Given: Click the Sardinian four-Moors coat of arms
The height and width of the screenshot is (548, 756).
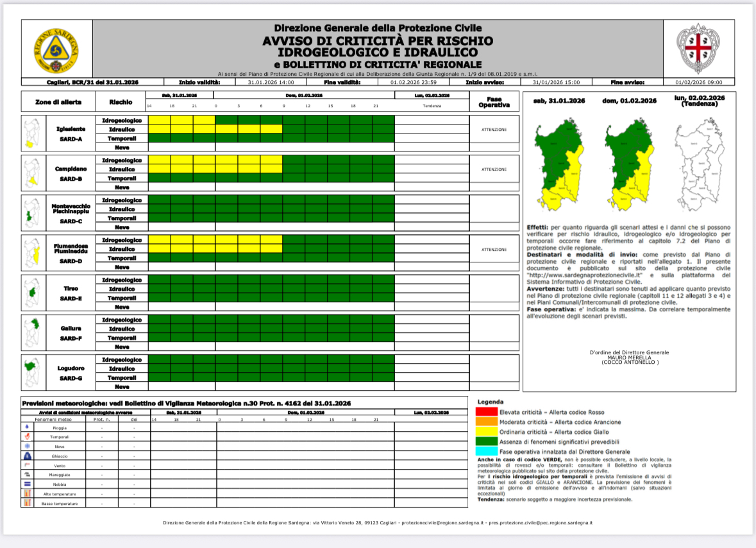Looking at the screenshot, I should 698,49.
